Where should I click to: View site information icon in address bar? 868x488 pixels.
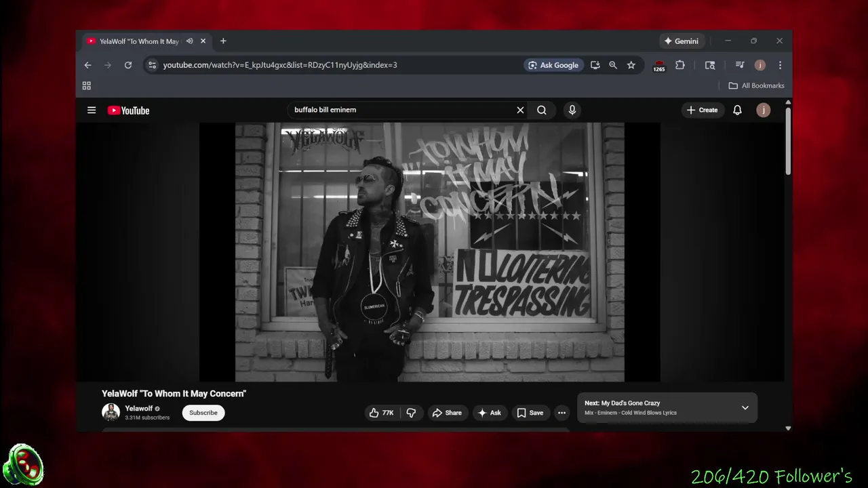pyautogui.click(x=152, y=65)
